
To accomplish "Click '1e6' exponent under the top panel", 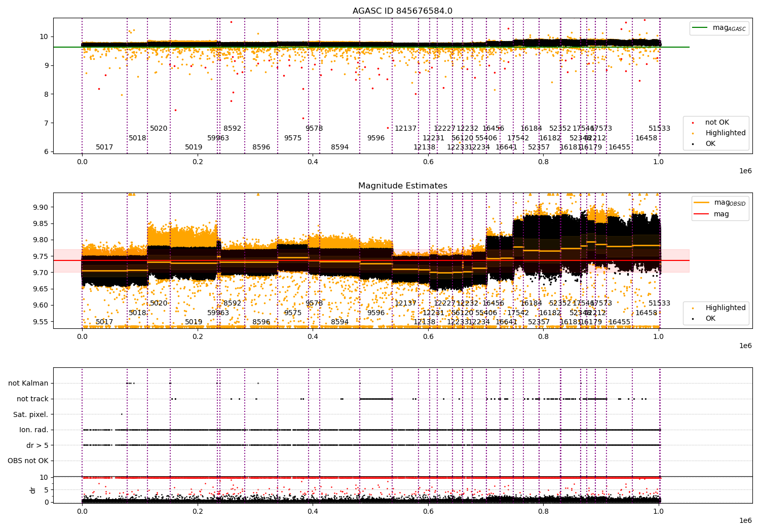I will [745, 171].
